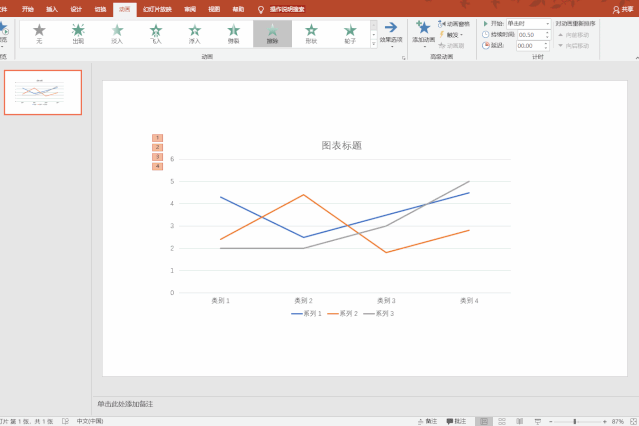This screenshot has height=426, width=639.
Task: Click animation order marker 4
Action: (x=157, y=166)
